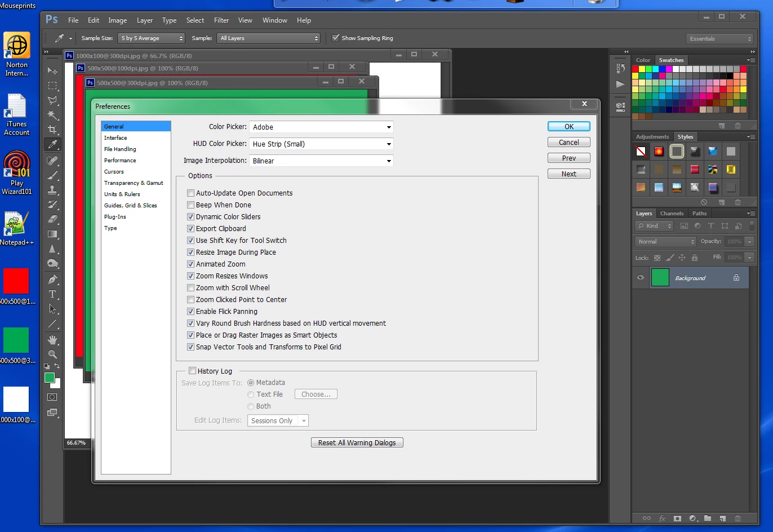Open the Essentials workspace dropdown
The height and width of the screenshot is (532, 773).
coord(719,39)
